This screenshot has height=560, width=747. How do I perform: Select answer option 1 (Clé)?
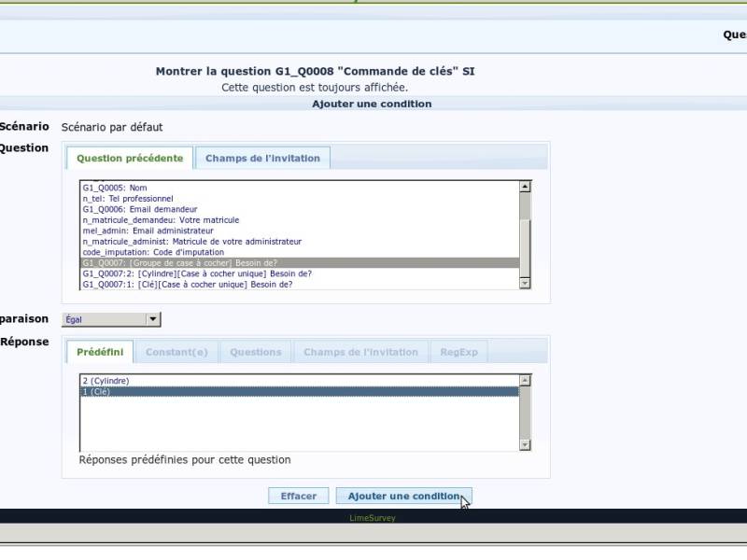tap(299, 391)
